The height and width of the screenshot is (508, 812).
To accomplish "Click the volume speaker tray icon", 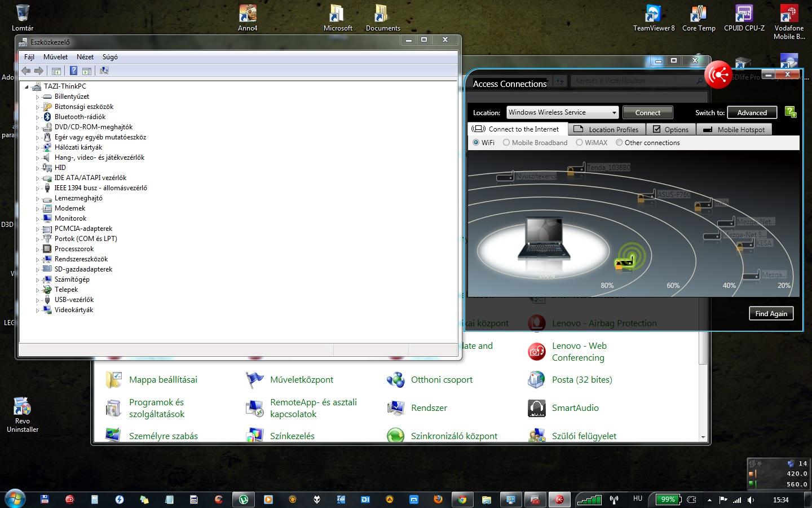I will 751,500.
